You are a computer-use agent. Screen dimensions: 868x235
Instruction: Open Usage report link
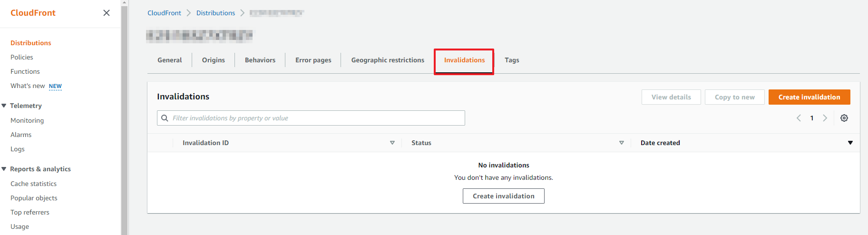(20, 226)
